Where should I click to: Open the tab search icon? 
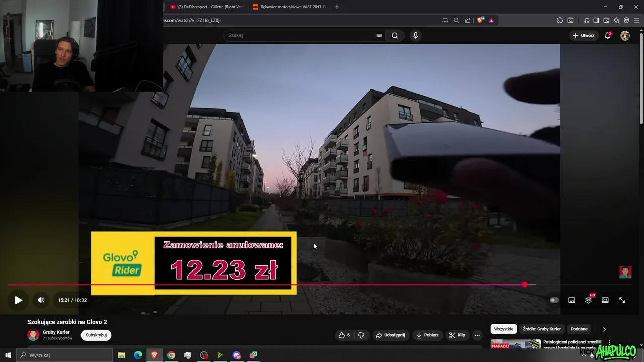tap(570, 20)
